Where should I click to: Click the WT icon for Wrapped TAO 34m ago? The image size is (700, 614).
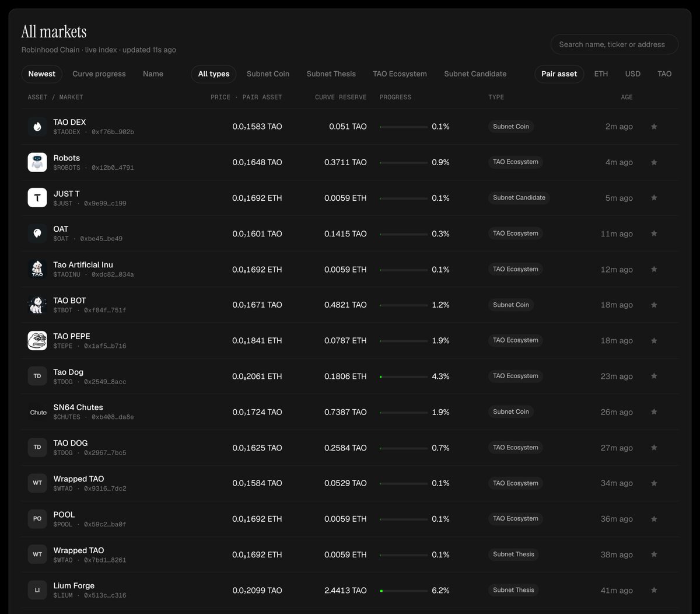coord(37,483)
